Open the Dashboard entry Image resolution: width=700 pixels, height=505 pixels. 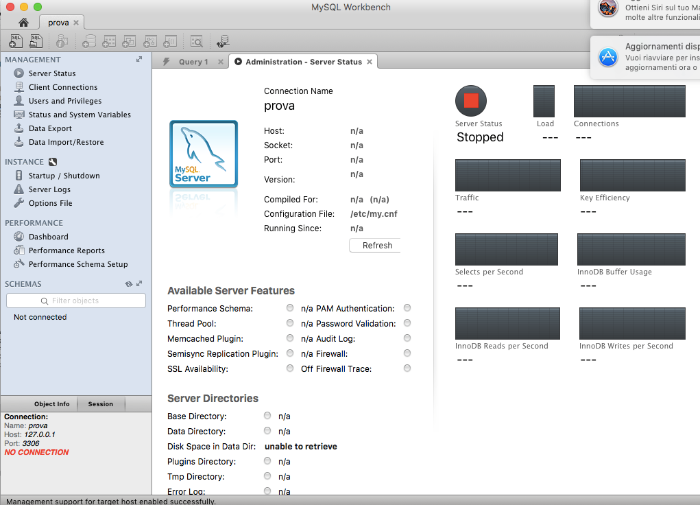pyautogui.click(x=48, y=237)
